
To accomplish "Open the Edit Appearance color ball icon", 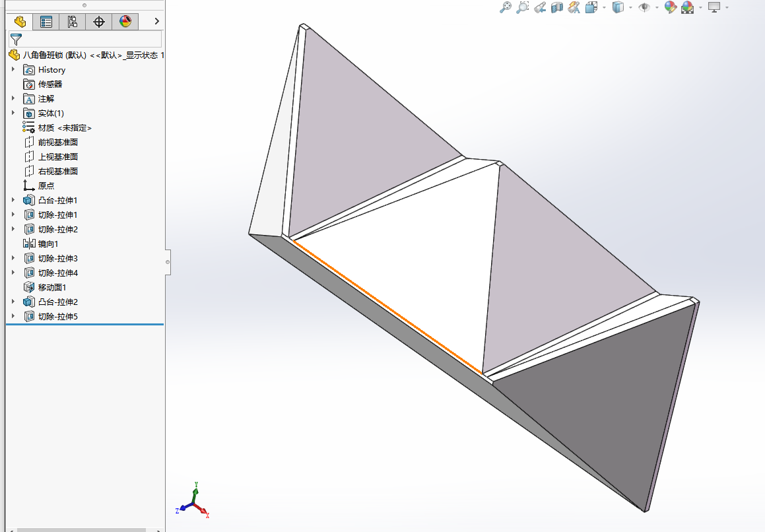I will 671,7.
